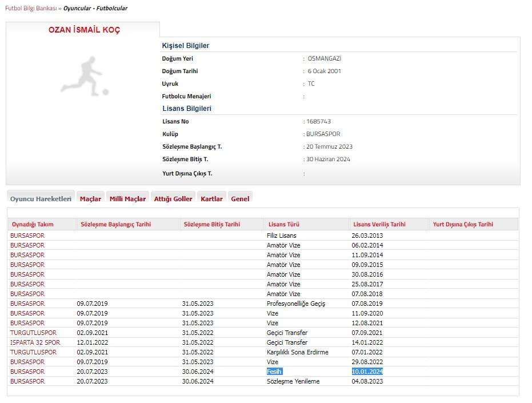Open the Futbol Bilgi Bankası breadcrumb link

(30, 9)
